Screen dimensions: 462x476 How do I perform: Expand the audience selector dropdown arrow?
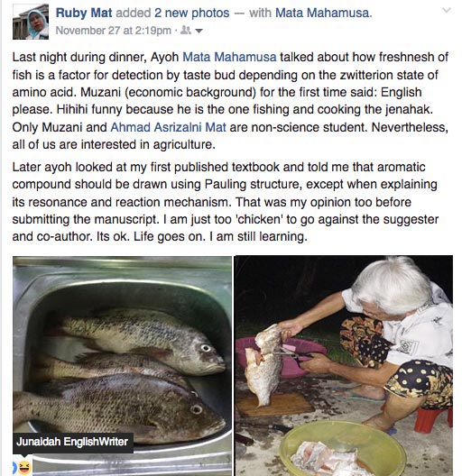[199, 31]
